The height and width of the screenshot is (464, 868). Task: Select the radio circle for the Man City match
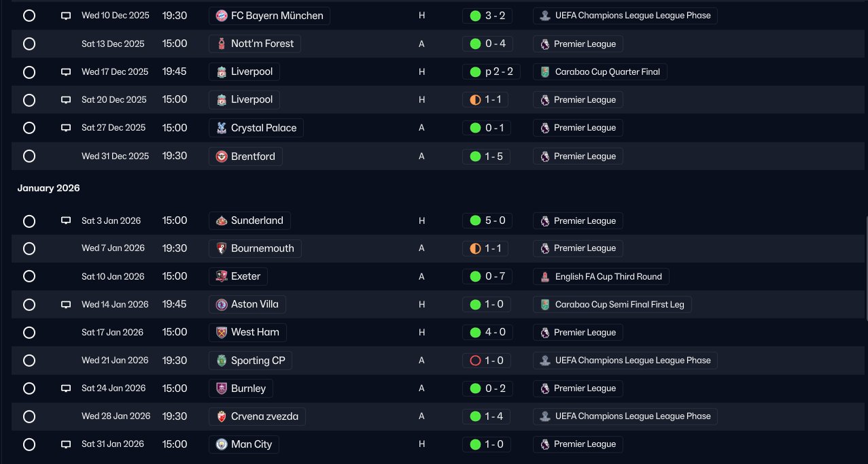point(29,444)
